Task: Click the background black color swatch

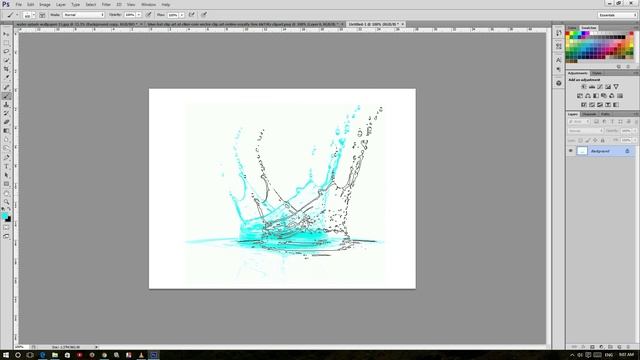Action: (x=9, y=220)
